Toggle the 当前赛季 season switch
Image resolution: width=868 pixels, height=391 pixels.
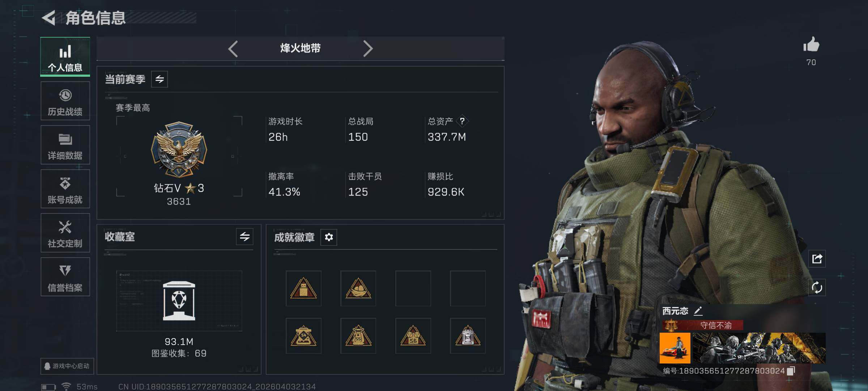pyautogui.click(x=159, y=79)
